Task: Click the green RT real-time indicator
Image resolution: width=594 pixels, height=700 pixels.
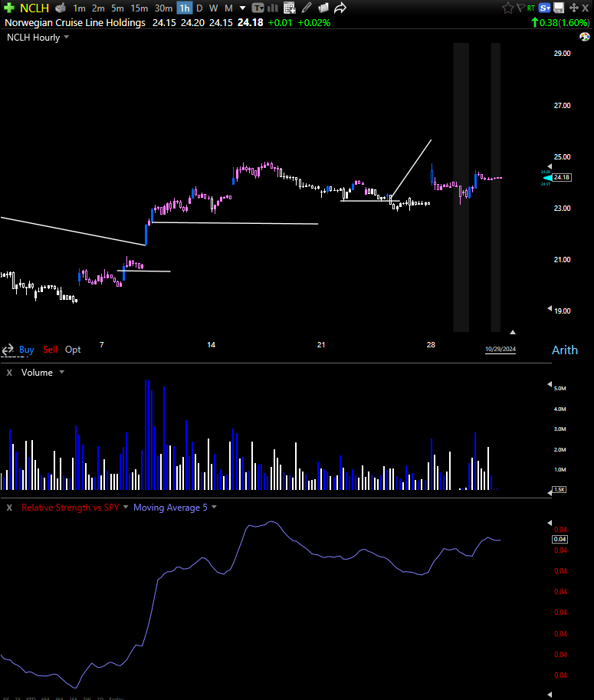Action: pyautogui.click(x=531, y=8)
